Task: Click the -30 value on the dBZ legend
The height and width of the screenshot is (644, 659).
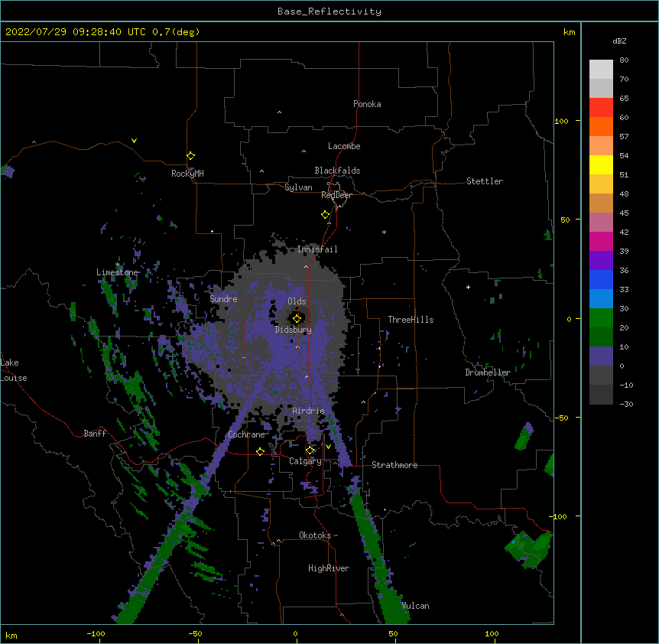Action: (626, 404)
